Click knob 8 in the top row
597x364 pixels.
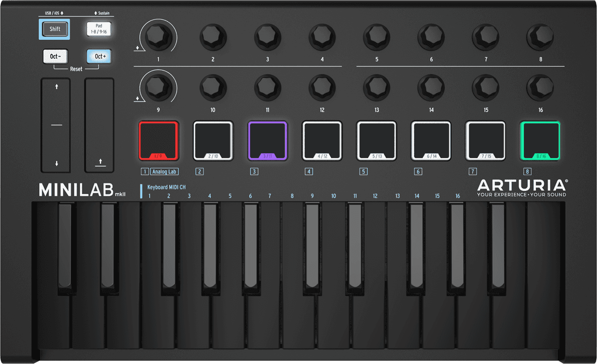[540, 37]
